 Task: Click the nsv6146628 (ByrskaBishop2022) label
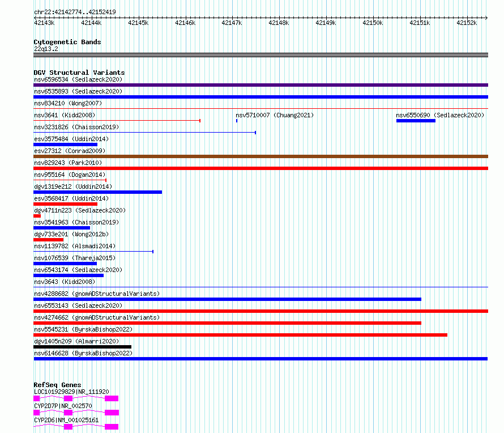83,353
